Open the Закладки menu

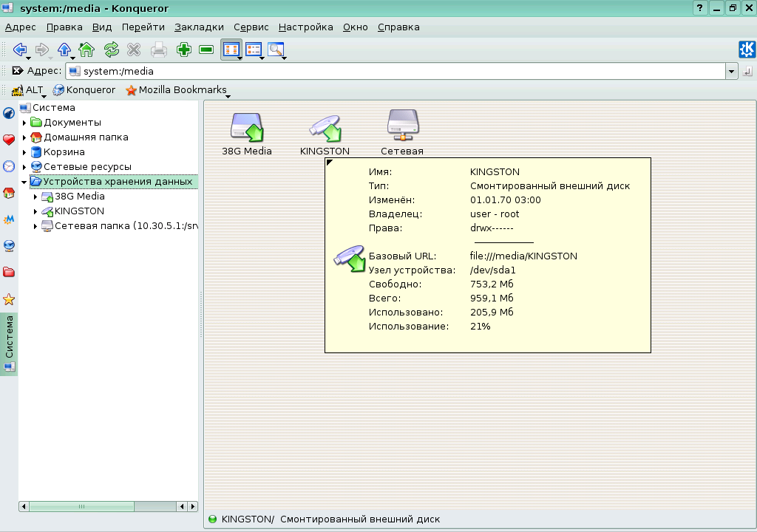pyautogui.click(x=200, y=27)
